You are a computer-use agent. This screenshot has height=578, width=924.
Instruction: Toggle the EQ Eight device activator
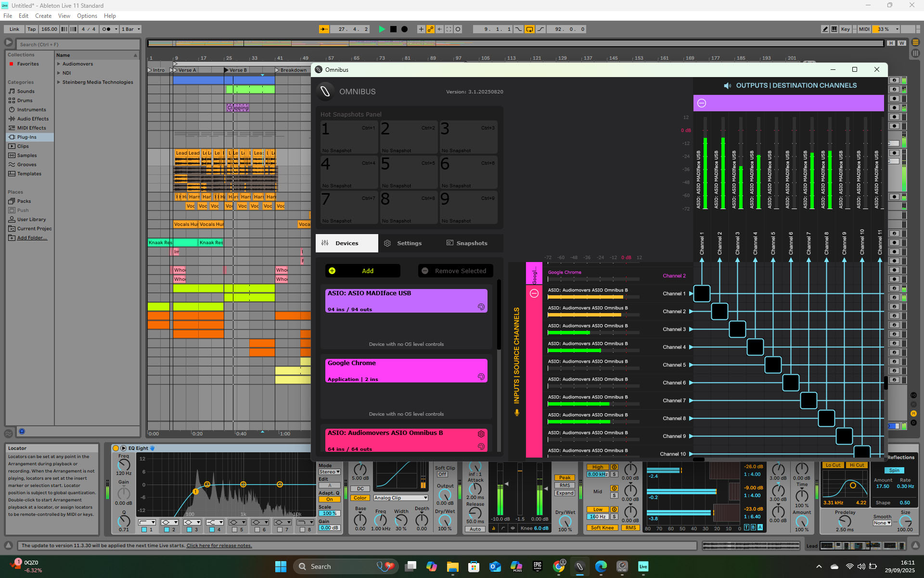tap(115, 448)
